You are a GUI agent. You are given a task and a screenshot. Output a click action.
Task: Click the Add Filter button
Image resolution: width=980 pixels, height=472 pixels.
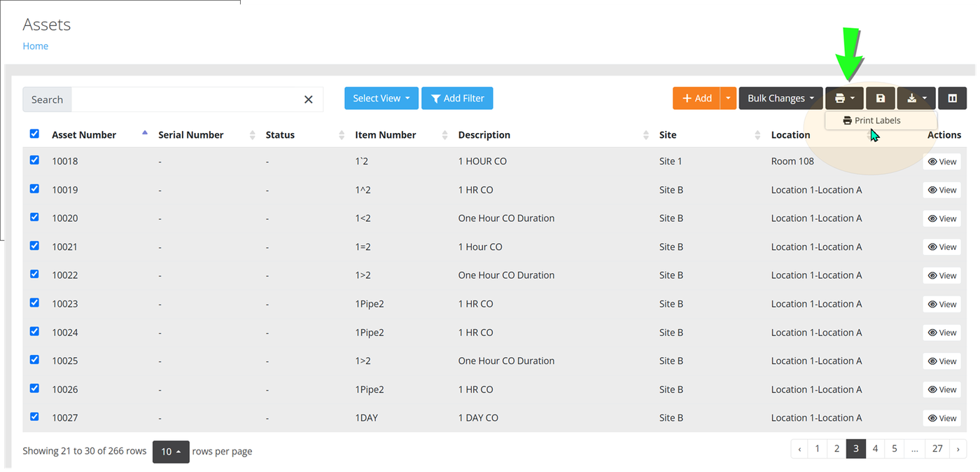click(457, 98)
